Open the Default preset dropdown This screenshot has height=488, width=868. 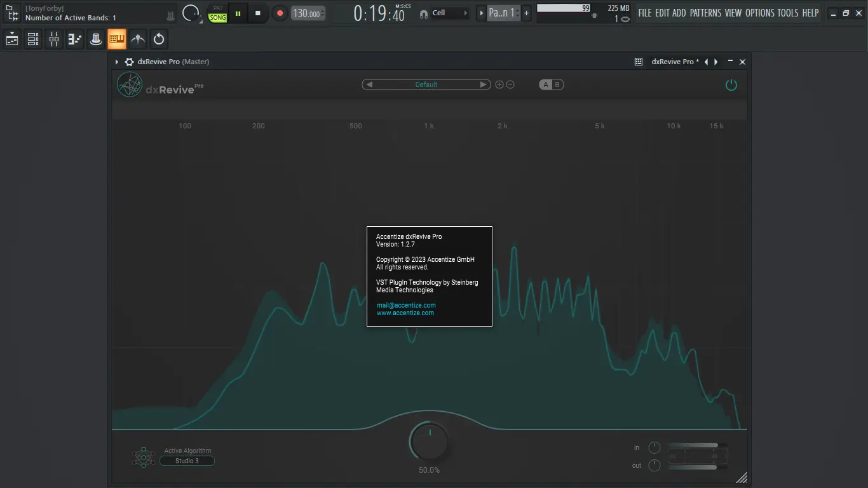[x=426, y=85]
